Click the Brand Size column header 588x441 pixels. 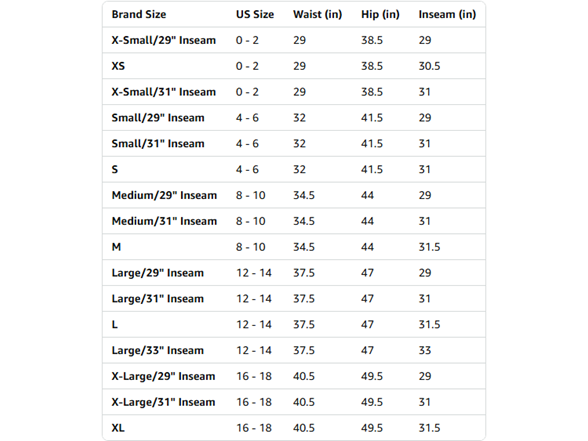pyautogui.click(x=139, y=14)
